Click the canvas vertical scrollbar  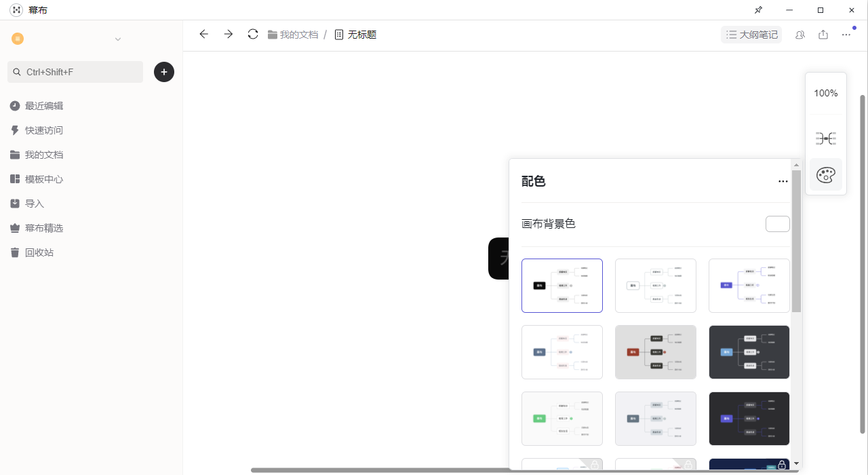(863, 264)
